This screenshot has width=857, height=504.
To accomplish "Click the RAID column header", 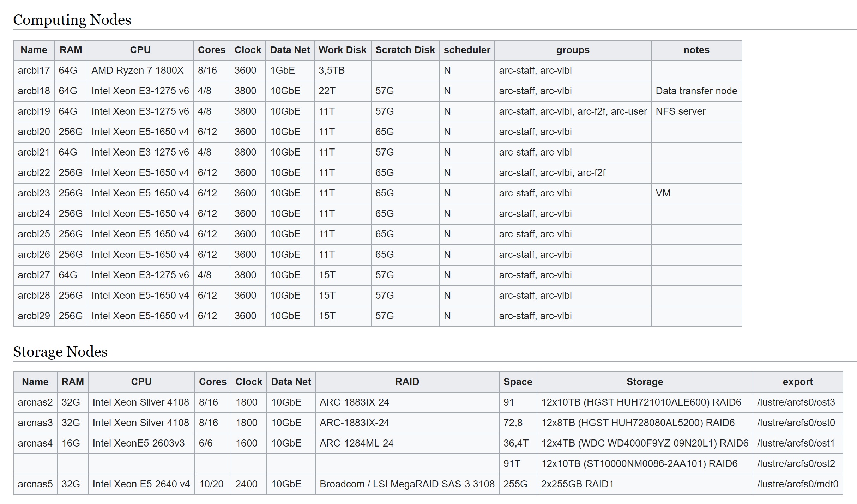I will click(407, 382).
